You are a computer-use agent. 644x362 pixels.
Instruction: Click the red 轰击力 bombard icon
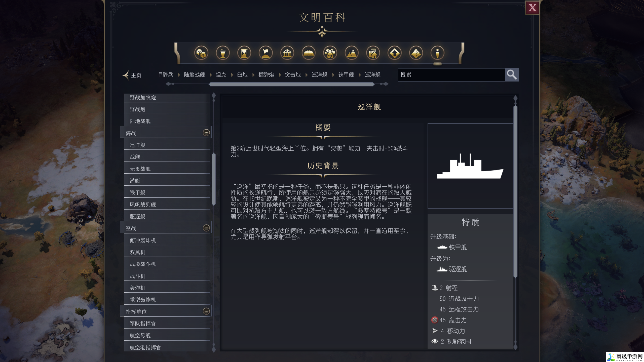[435, 320]
